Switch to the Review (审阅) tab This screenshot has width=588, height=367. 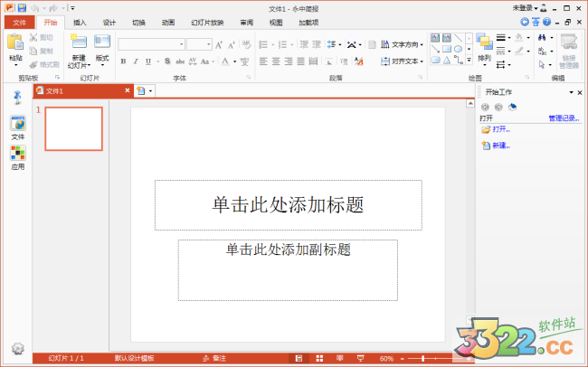click(246, 23)
